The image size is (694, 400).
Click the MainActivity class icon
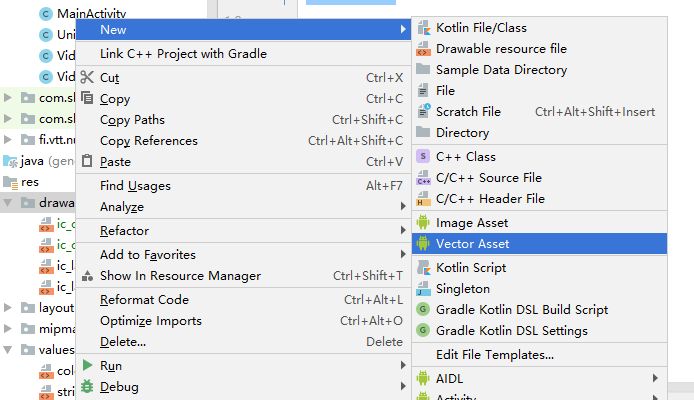pyautogui.click(x=46, y=14)
